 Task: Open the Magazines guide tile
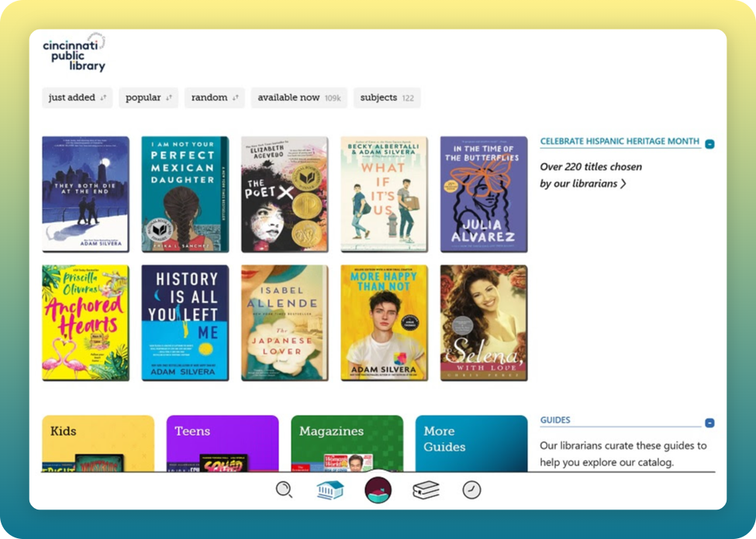(347, 444)
